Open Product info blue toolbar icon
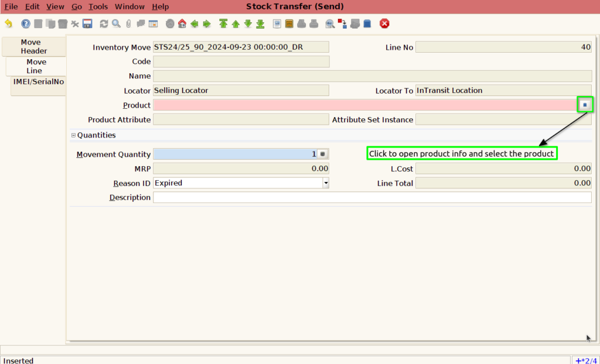Viewport: 600px width, 364px height. pos(367,24)
